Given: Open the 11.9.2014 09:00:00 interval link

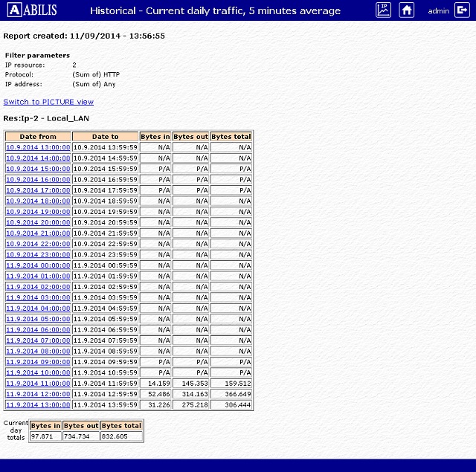Looking at the screenshot, I should 38,362.
